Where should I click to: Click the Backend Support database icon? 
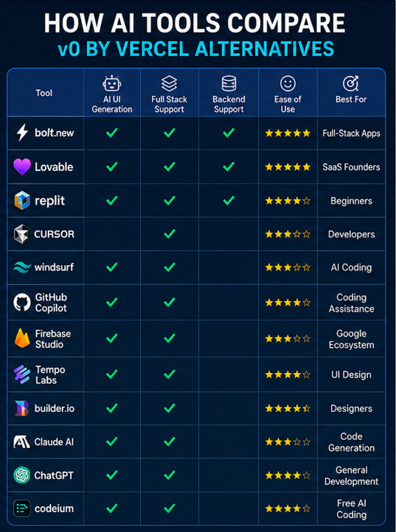pyautogui.click(x=229, y=83)
